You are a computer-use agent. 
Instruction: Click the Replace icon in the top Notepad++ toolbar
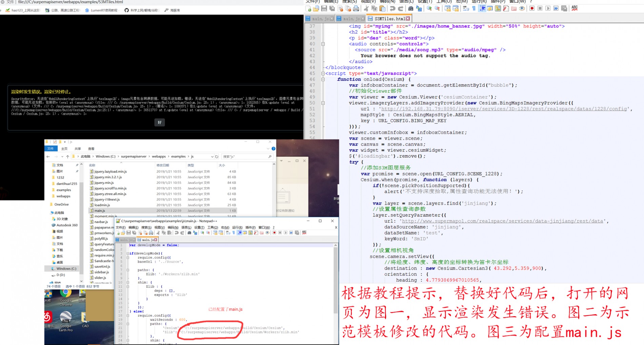[419, 8]
